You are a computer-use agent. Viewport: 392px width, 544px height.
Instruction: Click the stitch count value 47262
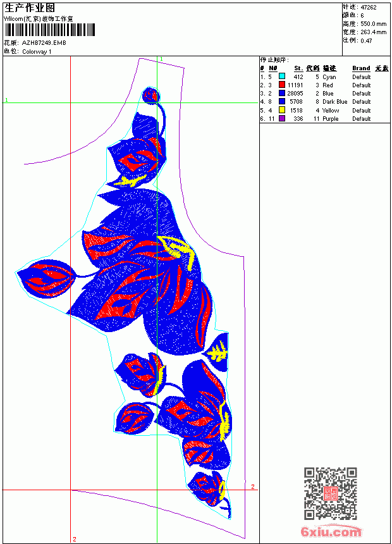(x=369, y=8)
